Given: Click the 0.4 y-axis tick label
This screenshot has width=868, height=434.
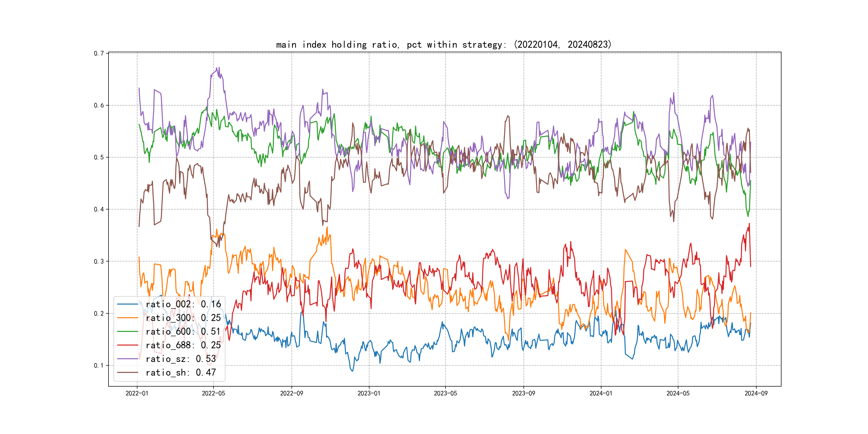Looking at the screenshot, I should 99,209.
